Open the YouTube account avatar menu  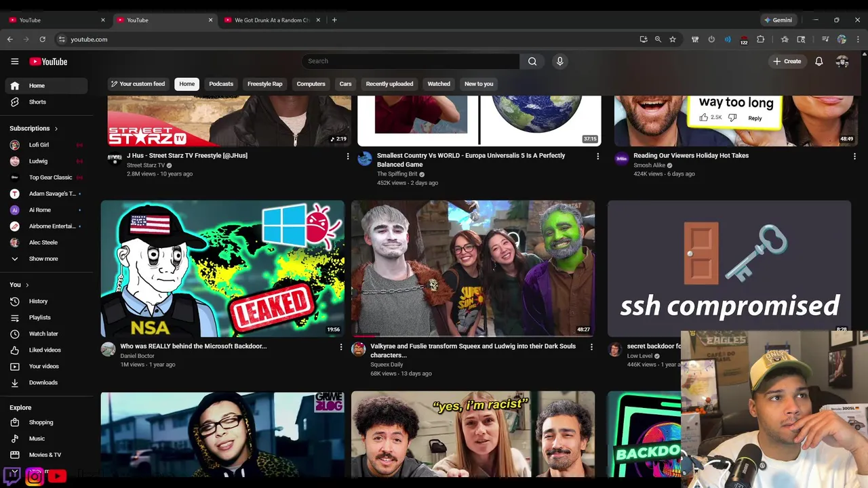842,62
